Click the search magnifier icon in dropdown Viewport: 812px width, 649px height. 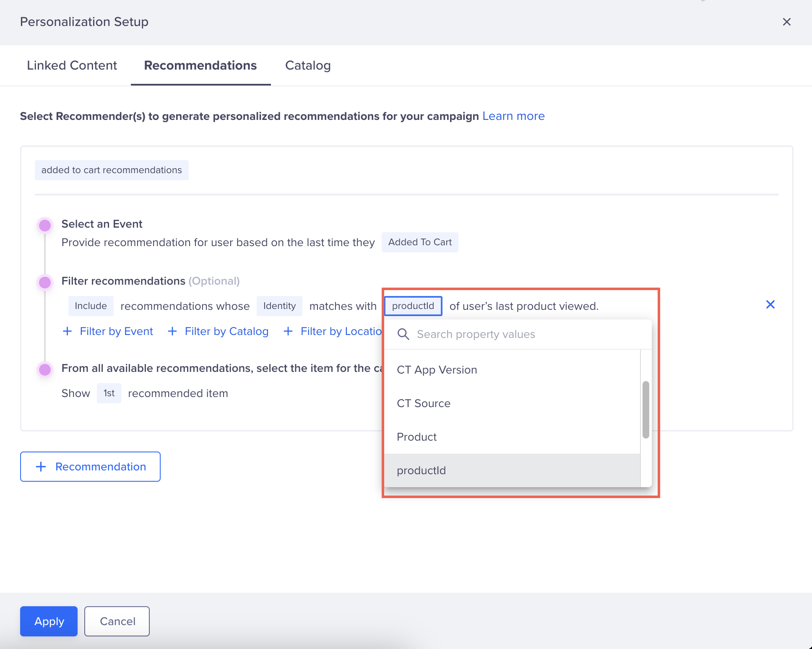403,334
